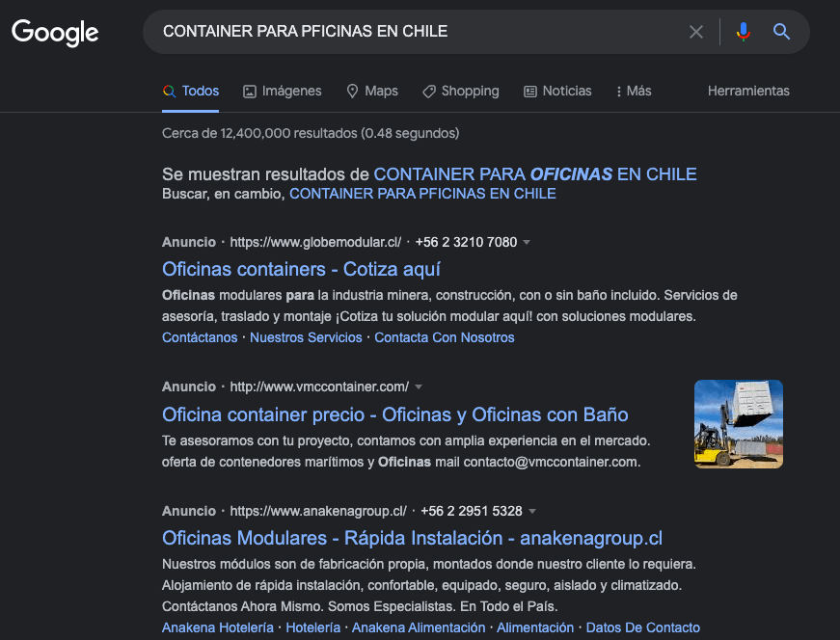Viewport: 840px width, 640px height.
Task: Open the Maps tab
Action: tap(372, 91)
